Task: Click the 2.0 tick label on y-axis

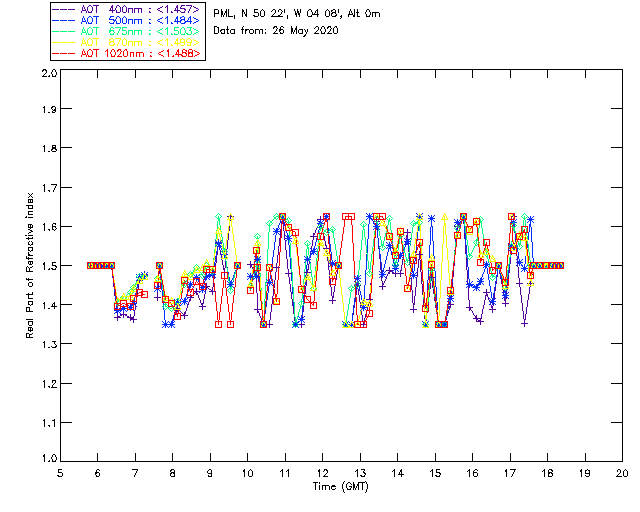Action: click(x=49, y=73)
